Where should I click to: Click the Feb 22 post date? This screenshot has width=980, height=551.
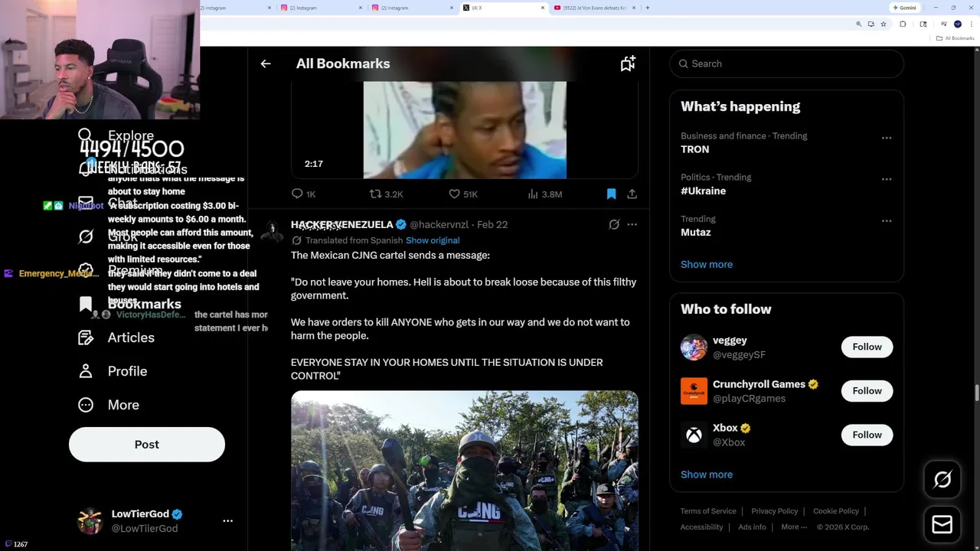(492, 224)
